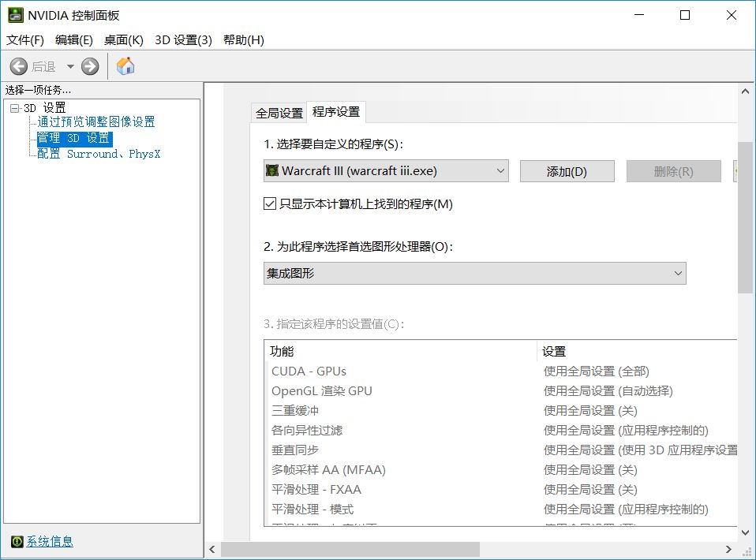Open the 帮助(H) menu
The width and height of the screenshot is (756, 560).
pos(244,40)
